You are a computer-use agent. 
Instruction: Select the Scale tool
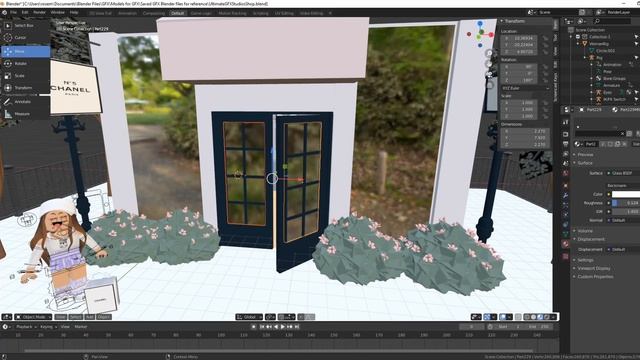[x=25, y=76]
